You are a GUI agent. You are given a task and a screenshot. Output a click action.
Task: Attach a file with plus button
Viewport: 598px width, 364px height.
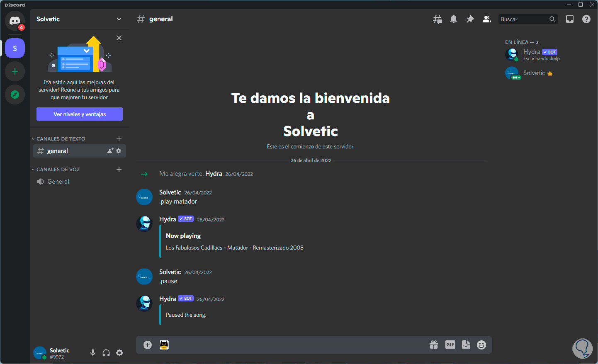point(148,345)
